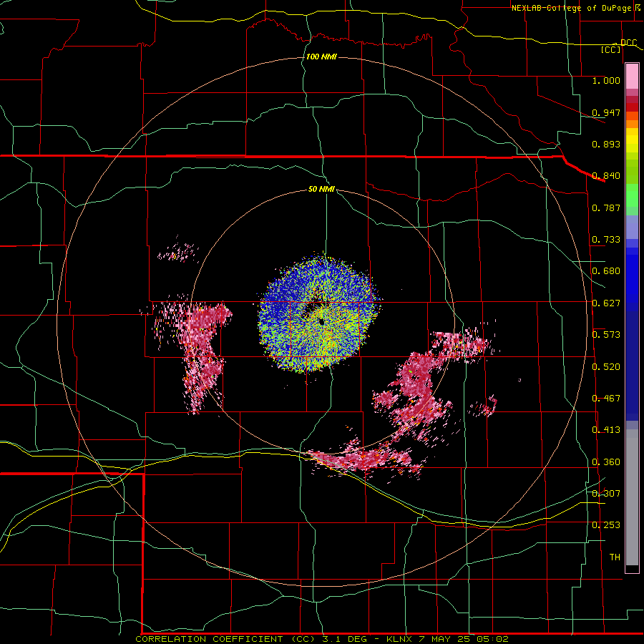Pick the orange segment of the color bar
The image size is (644, 644).
click(x=632, y=124)
